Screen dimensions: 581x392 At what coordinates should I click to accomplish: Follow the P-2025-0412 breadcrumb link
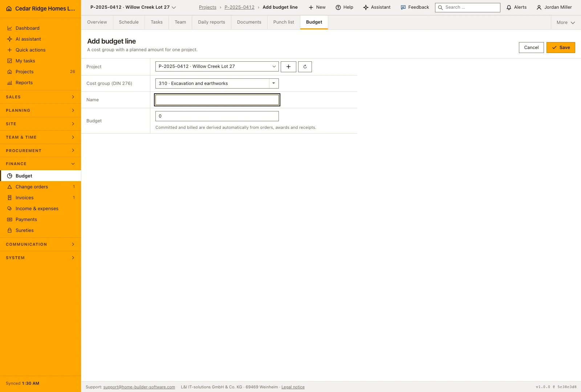(x=240, y=7)
